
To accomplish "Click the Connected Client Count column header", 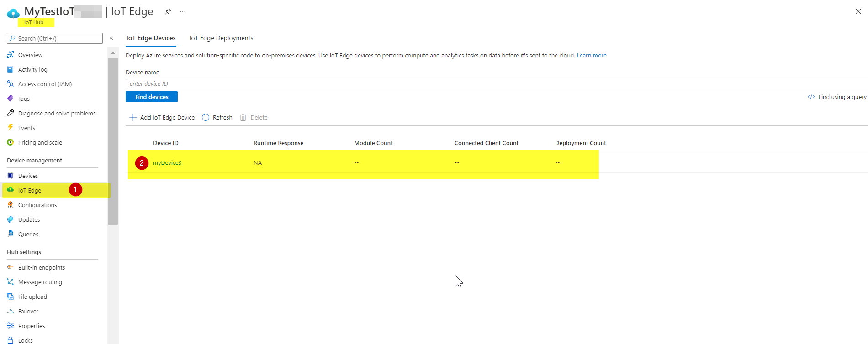I will pos(487,143).
